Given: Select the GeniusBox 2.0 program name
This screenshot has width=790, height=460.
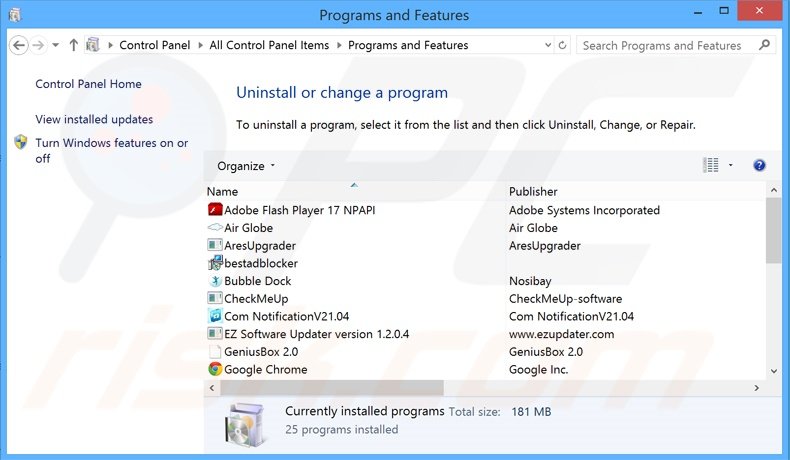Looking at the screenshot, I should [261, 351].
